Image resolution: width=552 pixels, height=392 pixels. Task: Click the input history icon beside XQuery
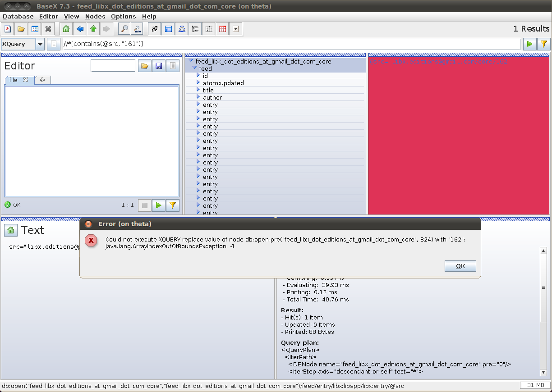click(53, 44)
